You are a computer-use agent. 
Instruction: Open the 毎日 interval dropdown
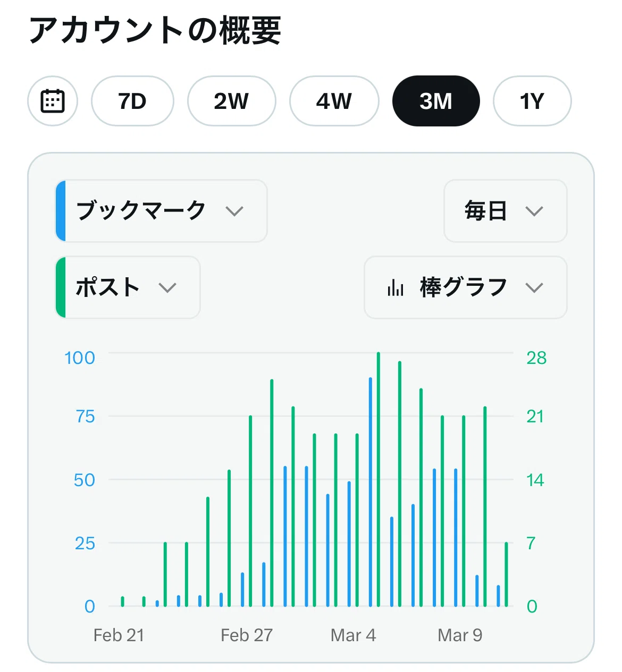pyautogui.click(x=506, y=211)
